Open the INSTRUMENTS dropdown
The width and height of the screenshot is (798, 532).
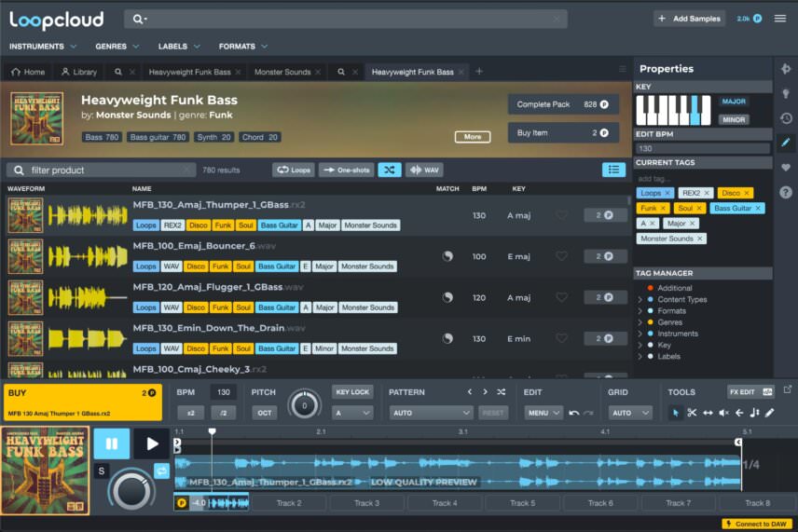[x=43, y=47]
